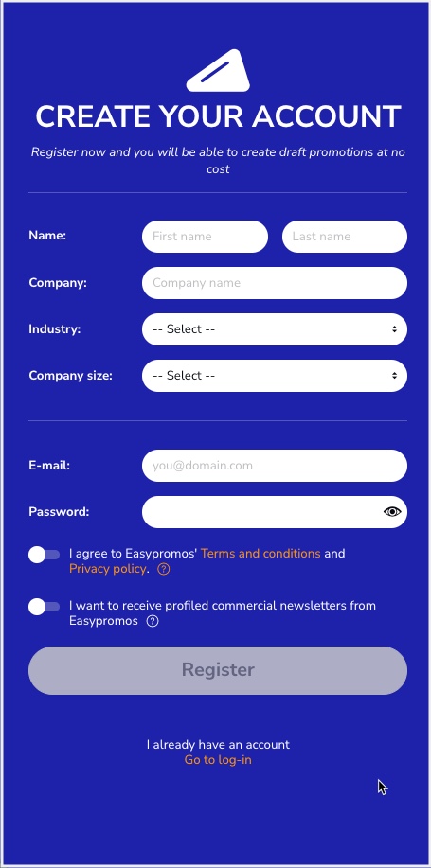Viewport: 431px width, 868px height.
Task: Click the Register button
Action: click(218, 670)
